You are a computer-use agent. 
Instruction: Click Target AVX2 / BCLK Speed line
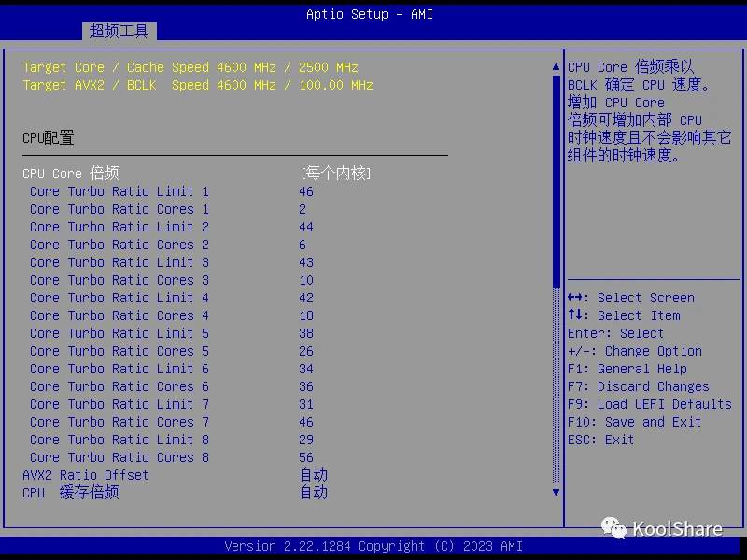point(198,85)
